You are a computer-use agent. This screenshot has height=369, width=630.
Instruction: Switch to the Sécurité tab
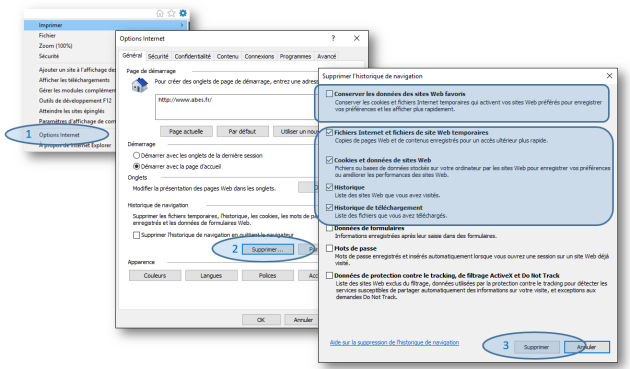(x=158, y=57)
